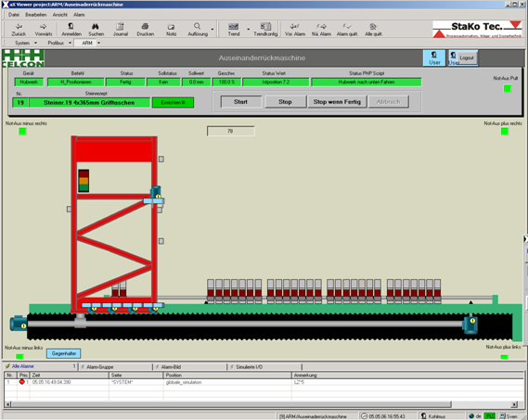This screenshot has height=420, width=528.
Task: Click the globe language icon 'de'
Action: (x=471, y=416)
